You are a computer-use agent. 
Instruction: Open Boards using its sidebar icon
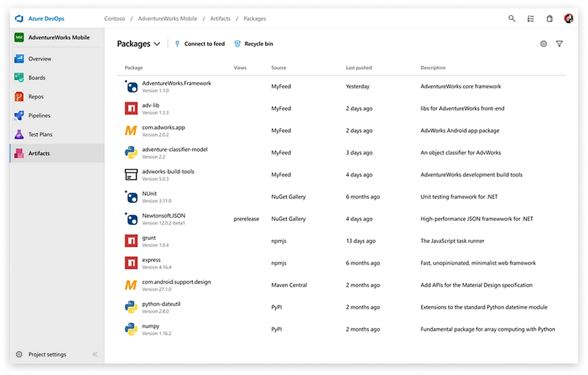click(19, 78)
